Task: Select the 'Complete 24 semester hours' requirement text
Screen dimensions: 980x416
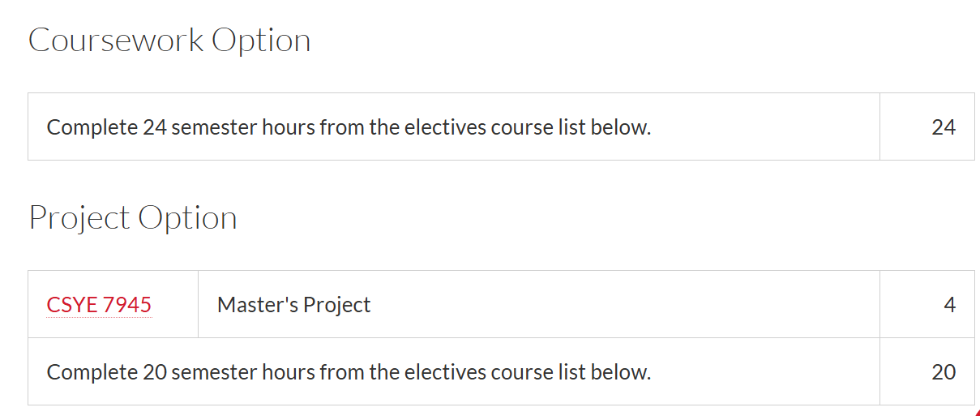Action: point(349,127)
